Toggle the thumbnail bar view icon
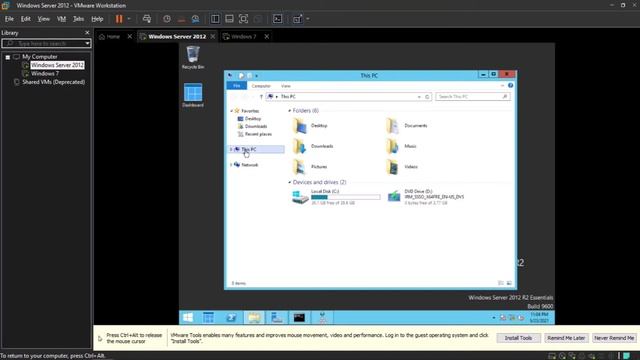The image size is (640, 360). [x=229, y=19]
